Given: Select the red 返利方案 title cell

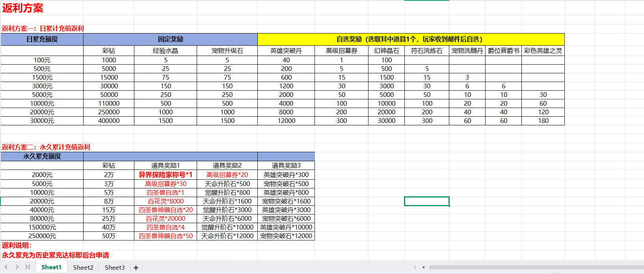Looking at the screenshot, I should point(23,8).
